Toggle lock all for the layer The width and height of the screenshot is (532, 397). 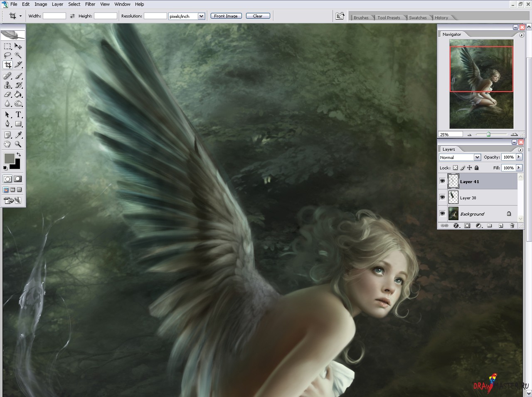pyautogui.click(x=477, y=168)
